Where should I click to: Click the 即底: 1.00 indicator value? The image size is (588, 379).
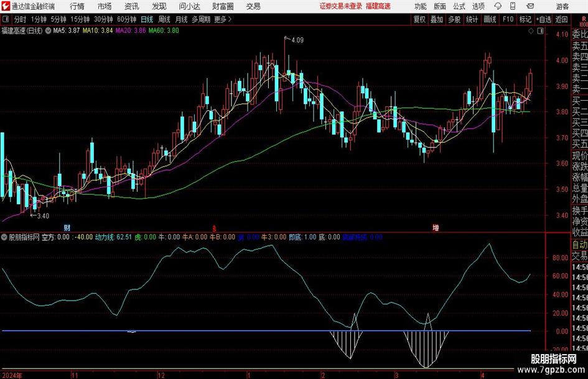pyautogui.click(x=302, y=237)
